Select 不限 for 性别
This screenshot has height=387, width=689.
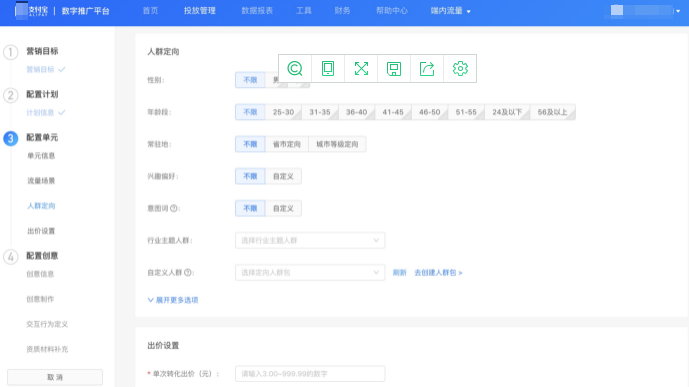(250, 80)
